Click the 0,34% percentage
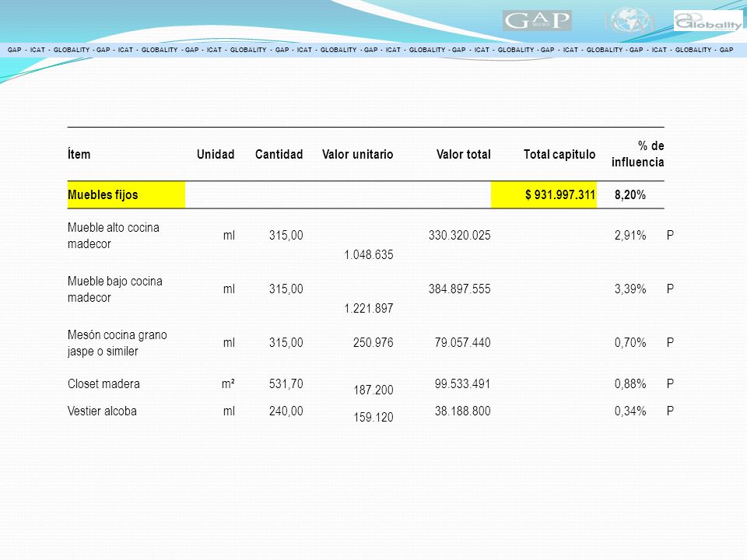 pos(630,411)
